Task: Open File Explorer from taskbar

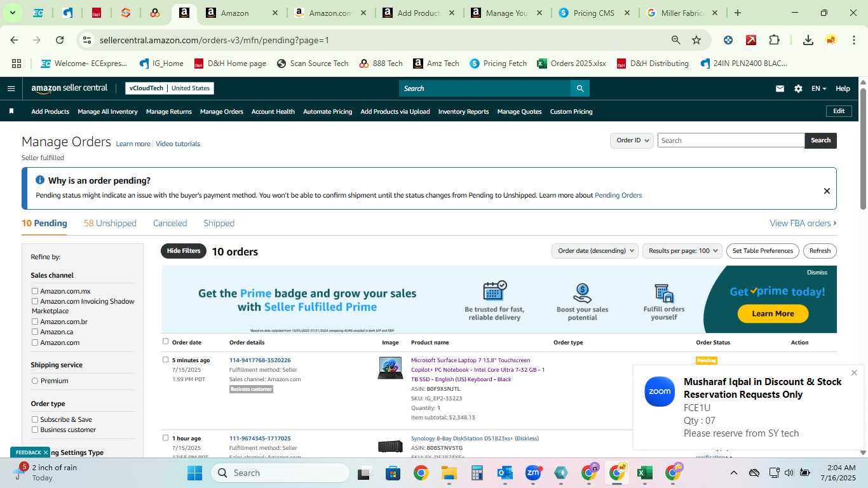Action: [x=449, y=473]
